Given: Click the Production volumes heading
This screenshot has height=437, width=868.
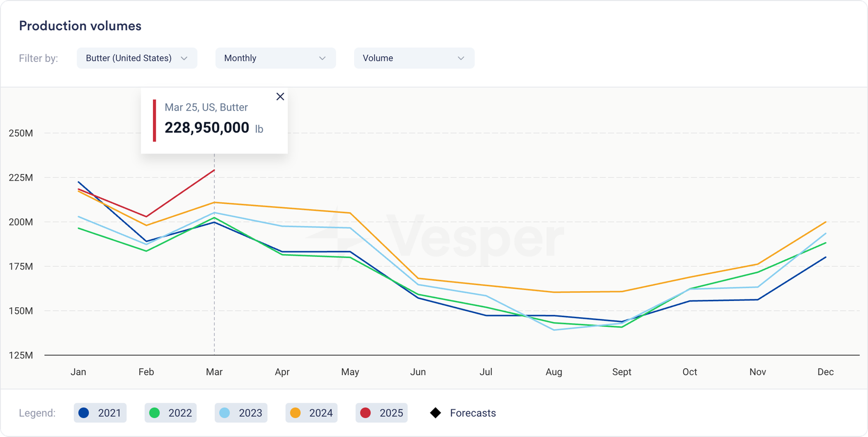Looking at the screenshot, I should (x=80, y=26).
